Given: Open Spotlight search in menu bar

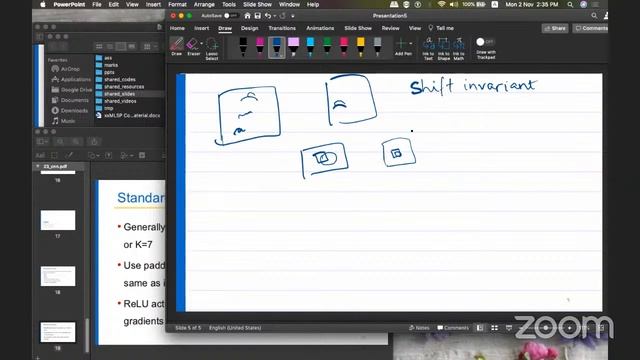Looking at the screenshot, I should [x=570, y=4].
